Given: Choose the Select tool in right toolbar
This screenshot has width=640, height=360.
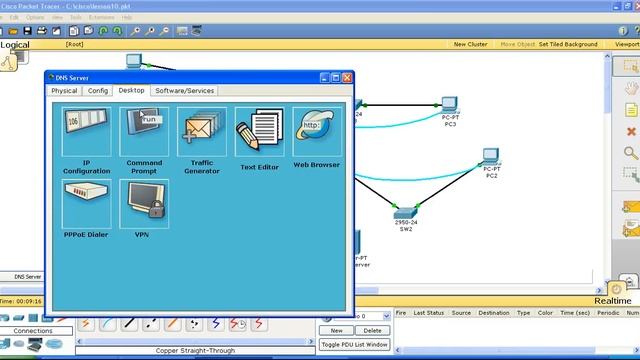Looking at the screenshot, I should pos(631,66).
